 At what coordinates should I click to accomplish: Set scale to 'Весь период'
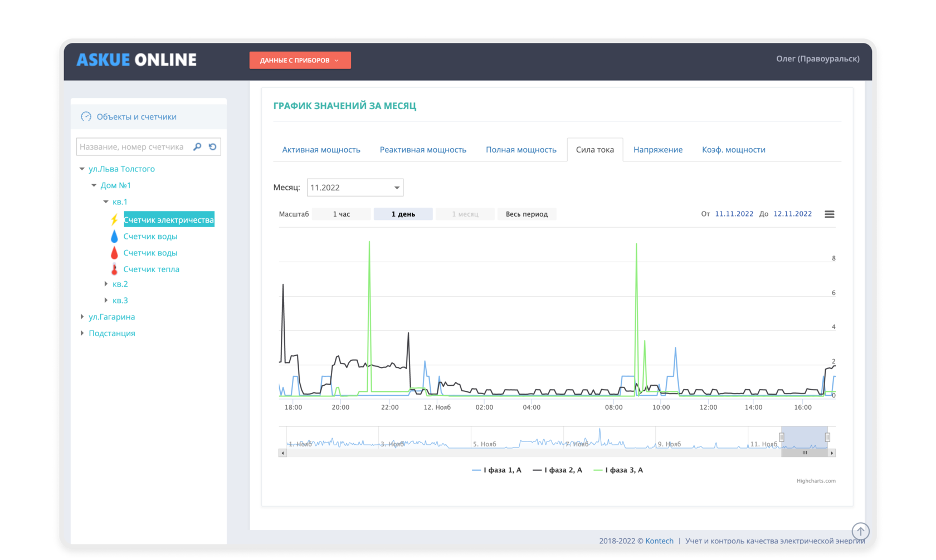coord(526,214)
